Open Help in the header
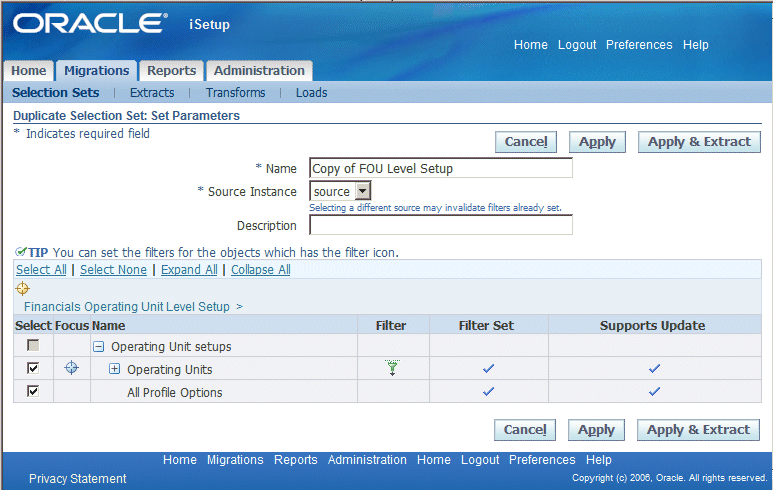 (696, 45)
